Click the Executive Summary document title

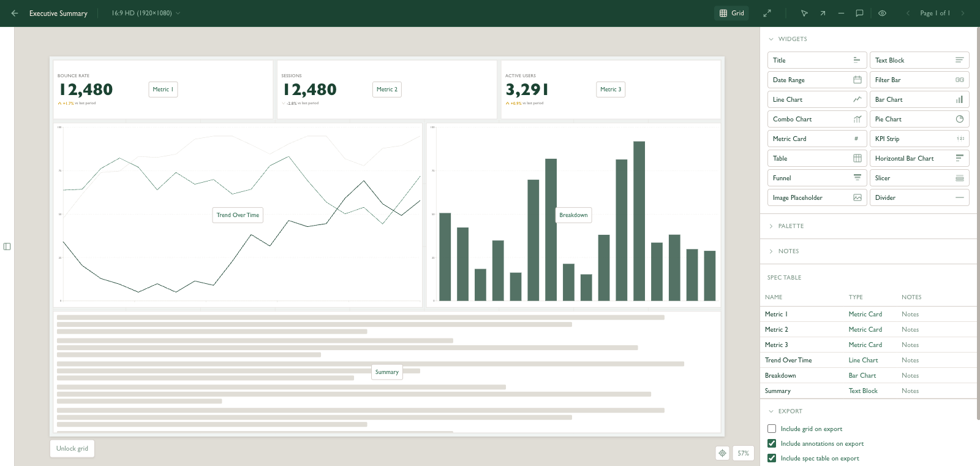[x=58, y=13]
